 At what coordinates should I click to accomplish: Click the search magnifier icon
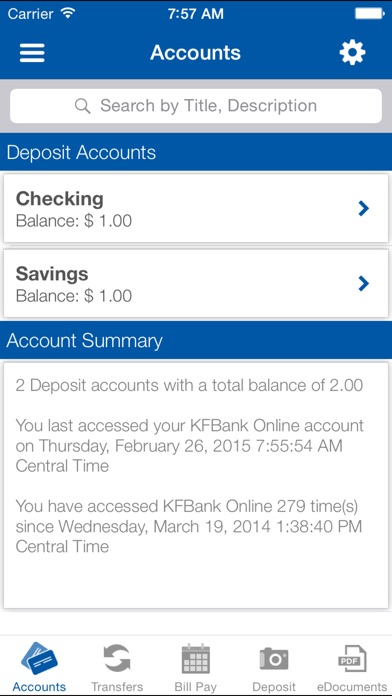83,106
